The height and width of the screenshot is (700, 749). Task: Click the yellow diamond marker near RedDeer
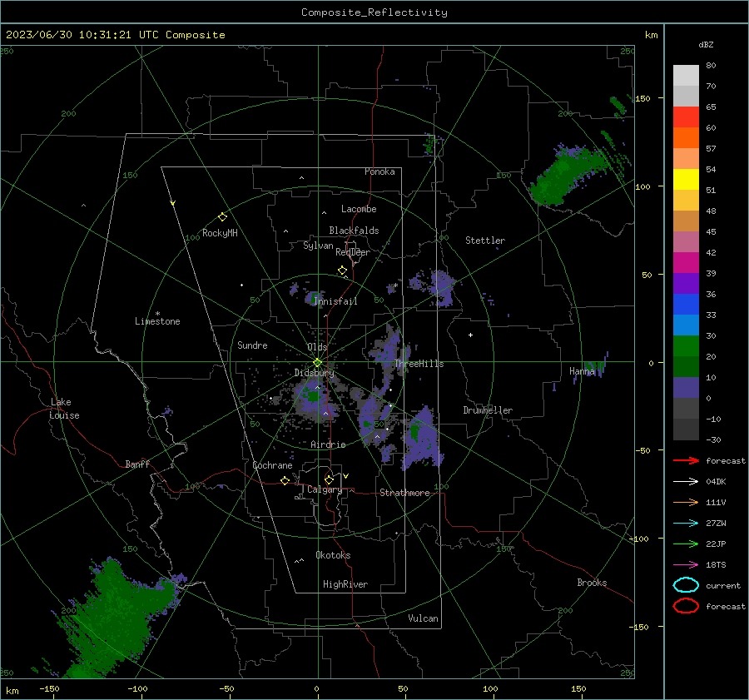(x=342, y=271)
